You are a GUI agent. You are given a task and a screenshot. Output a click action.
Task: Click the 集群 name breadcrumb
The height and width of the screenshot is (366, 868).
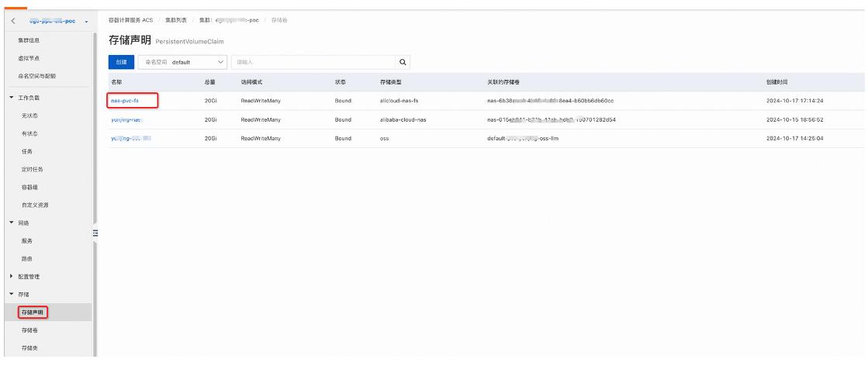(229, 20)
